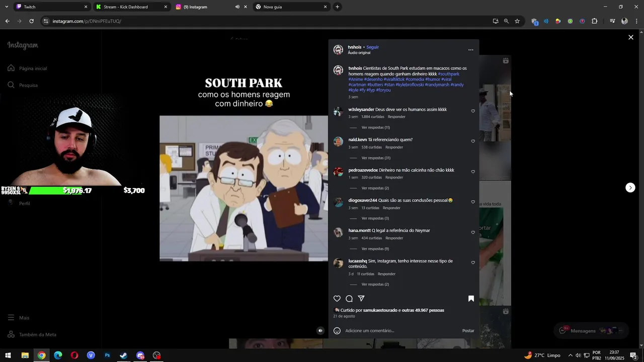Viewport: 644px width, 362px height.
Task: Like w3sleysander's comment
Action: (x=473, y=111)
